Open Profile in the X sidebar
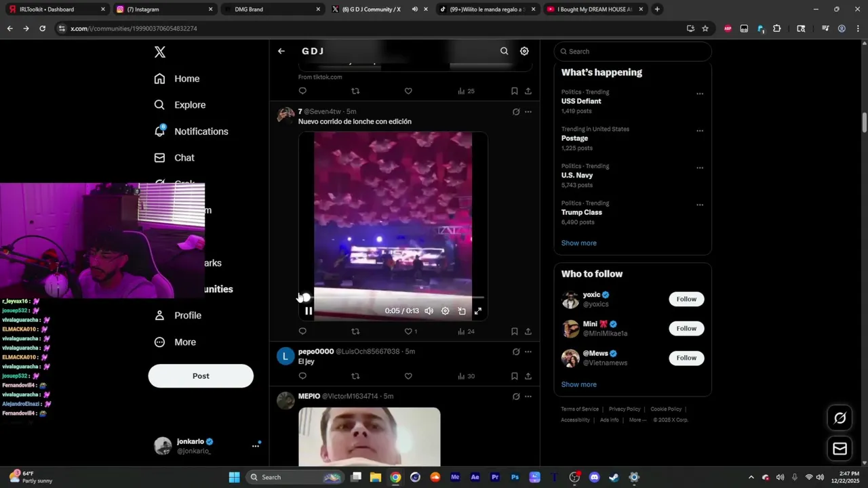The width and height of the screenshot is (868, 488). pos(177,315)
